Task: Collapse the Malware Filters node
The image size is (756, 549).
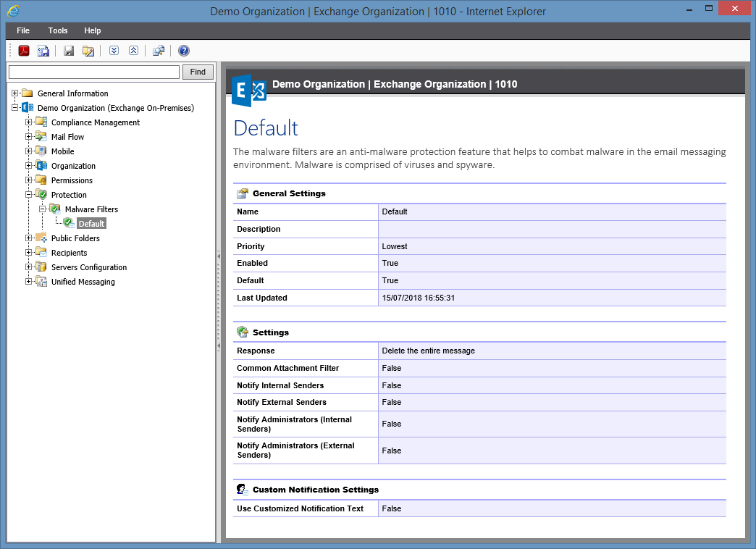Action: pos(43,209)
